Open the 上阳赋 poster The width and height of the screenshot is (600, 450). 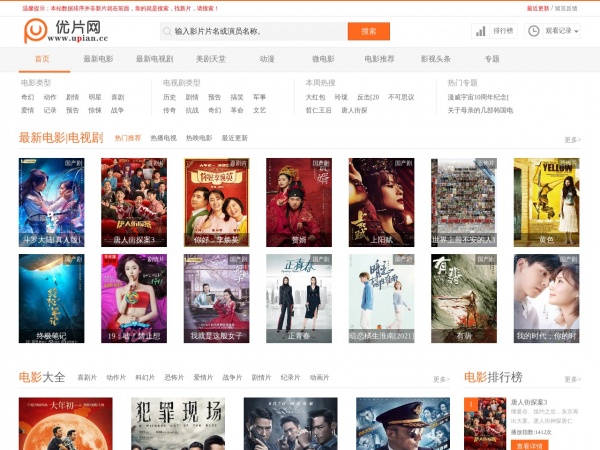[x=382, y=202]
